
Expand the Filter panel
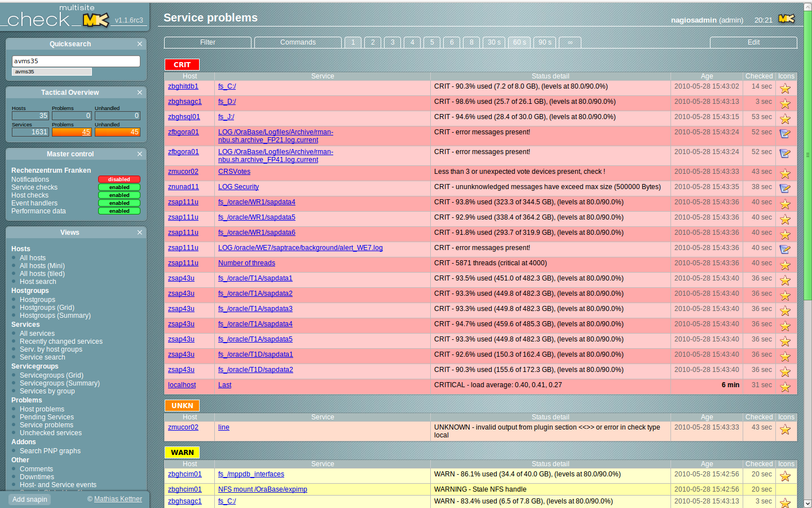pos(208,42)
